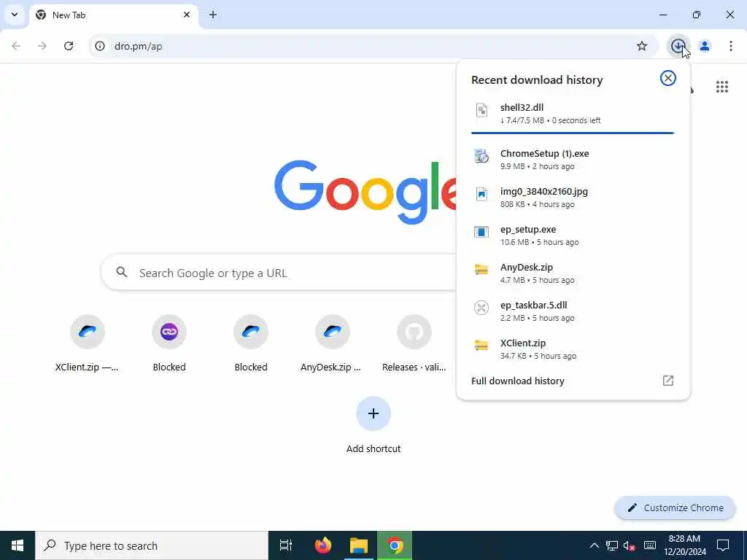The width and height of the screenshot is (747, 560).
Task: Click the shell32.dll file icon
Action: (x=481, y=110)
